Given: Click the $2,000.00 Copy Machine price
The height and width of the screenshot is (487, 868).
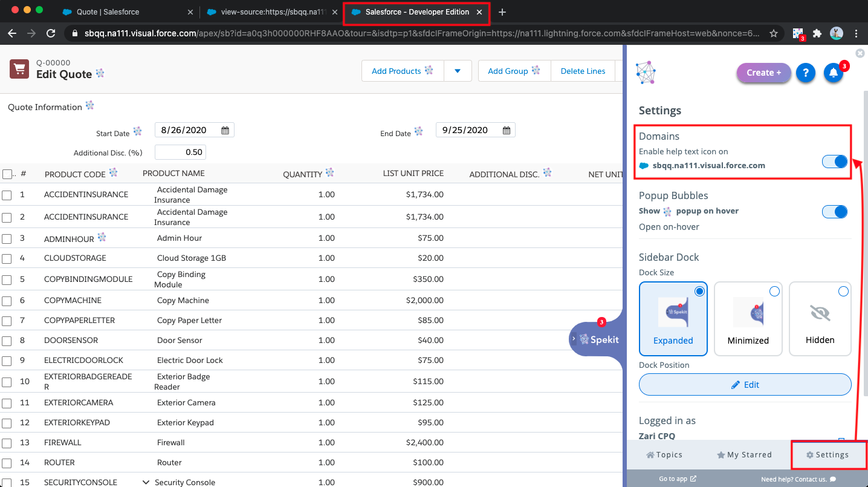Looking at the screenshot, I should coord(425,301).
